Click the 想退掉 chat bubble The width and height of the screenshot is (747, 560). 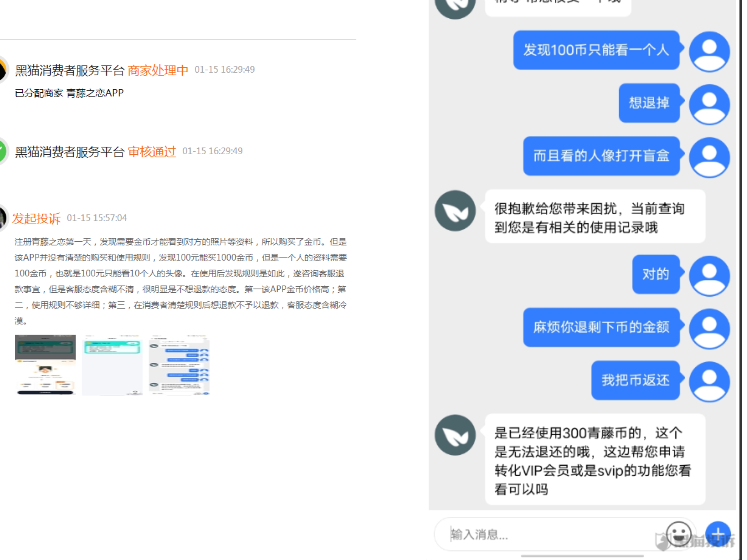coord(649,103)
